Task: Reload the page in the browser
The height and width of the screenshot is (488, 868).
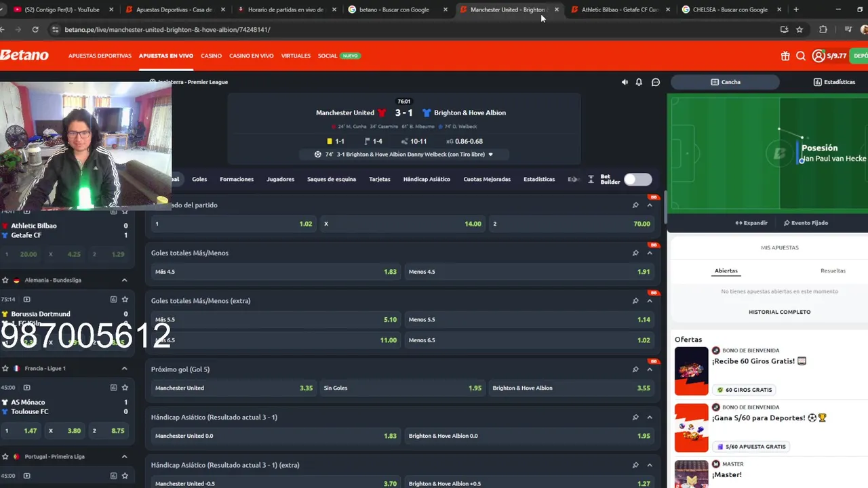Action: tap(35, 30)
